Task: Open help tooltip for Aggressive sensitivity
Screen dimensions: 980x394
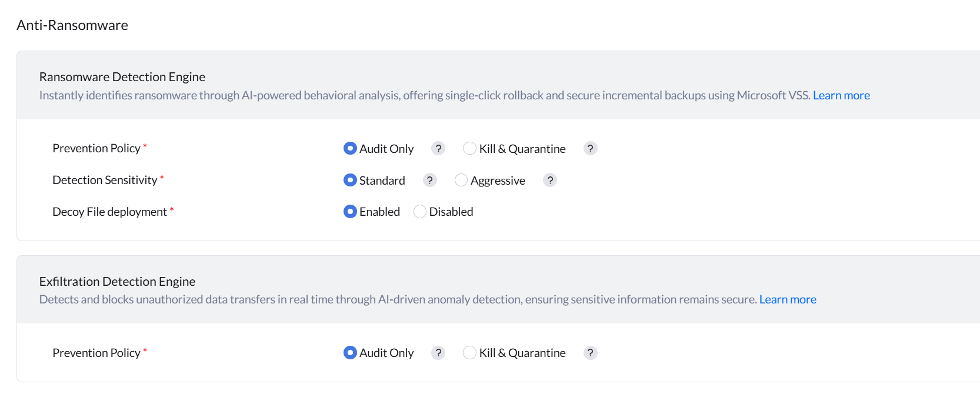Action: tap(549, 180)
